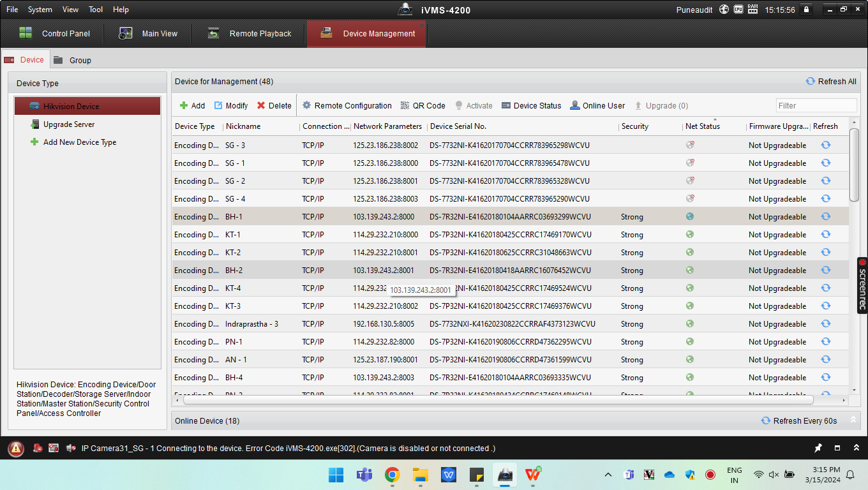Refresh the PN-1 device row

[x=825, y=341]
